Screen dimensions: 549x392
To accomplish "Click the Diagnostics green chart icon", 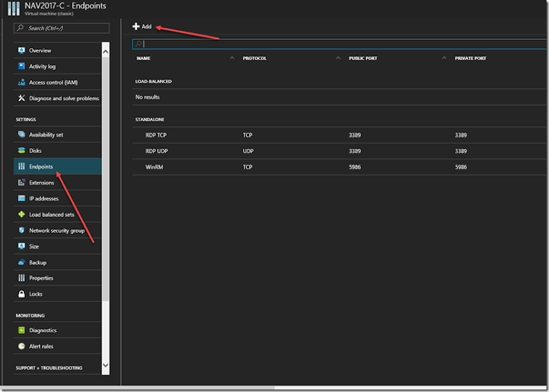I will pos(21,330).
